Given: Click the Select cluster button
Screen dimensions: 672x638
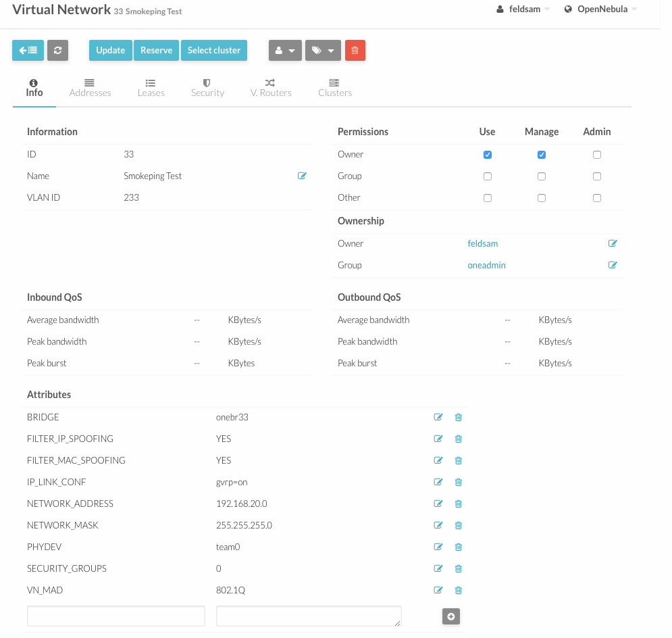Looking at the screenshot, I should (214, 50).
